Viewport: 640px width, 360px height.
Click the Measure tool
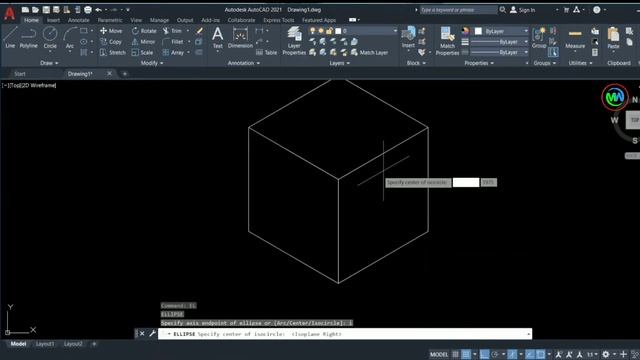point(575,38)
